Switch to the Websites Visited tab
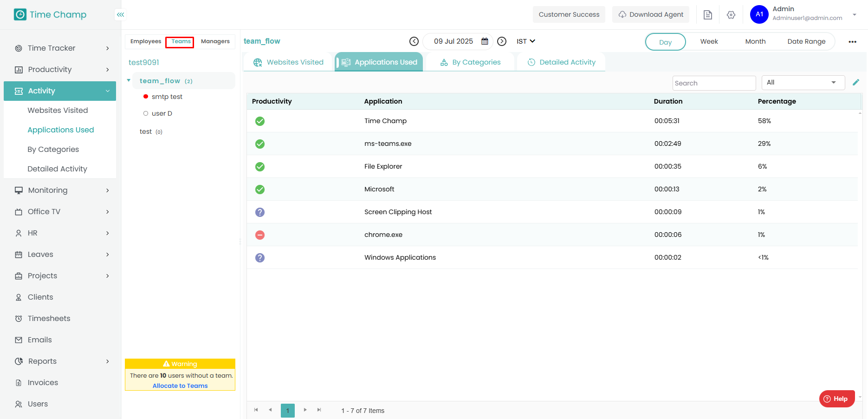Screen dimensions: 868x419 (288, 62)
